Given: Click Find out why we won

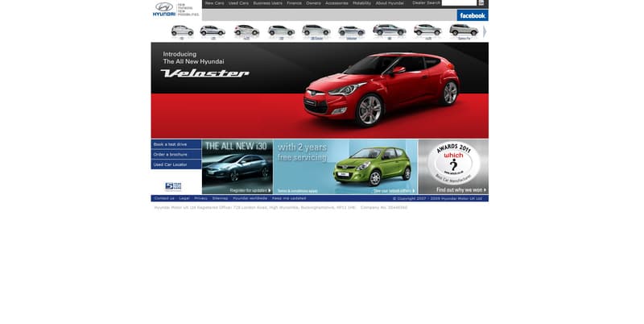Looking at the screenshot, I should [x=461, y=190].
